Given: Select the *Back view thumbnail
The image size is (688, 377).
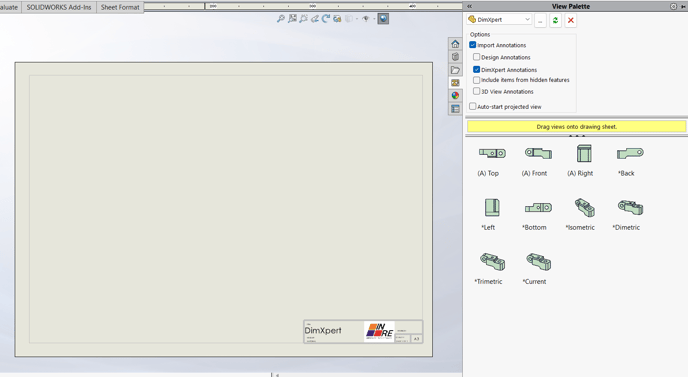Looking at the screenshot, I should 630,153.
